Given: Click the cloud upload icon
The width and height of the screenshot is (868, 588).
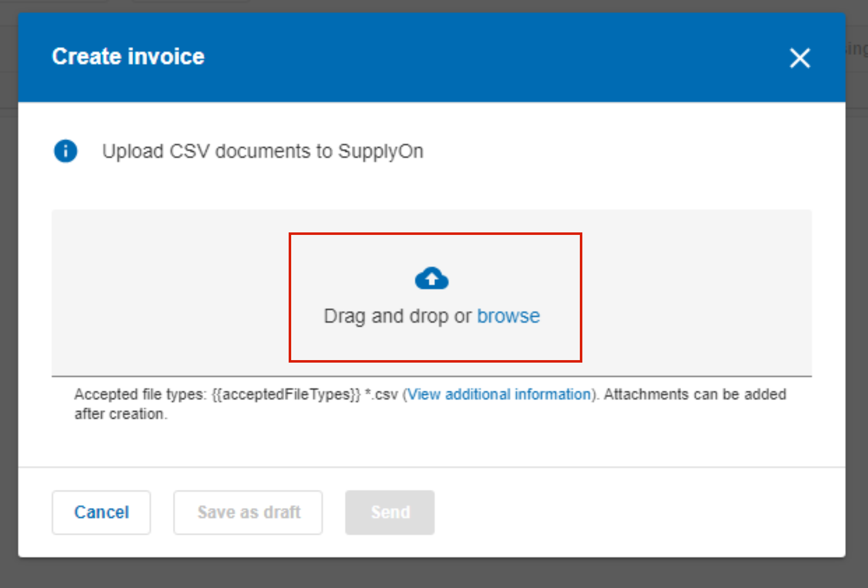Looking at the screenshot, I should coord(431,278).
